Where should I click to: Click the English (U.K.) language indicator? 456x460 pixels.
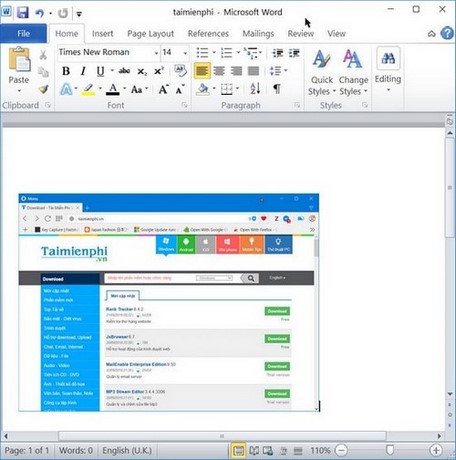tap(127, 451)
